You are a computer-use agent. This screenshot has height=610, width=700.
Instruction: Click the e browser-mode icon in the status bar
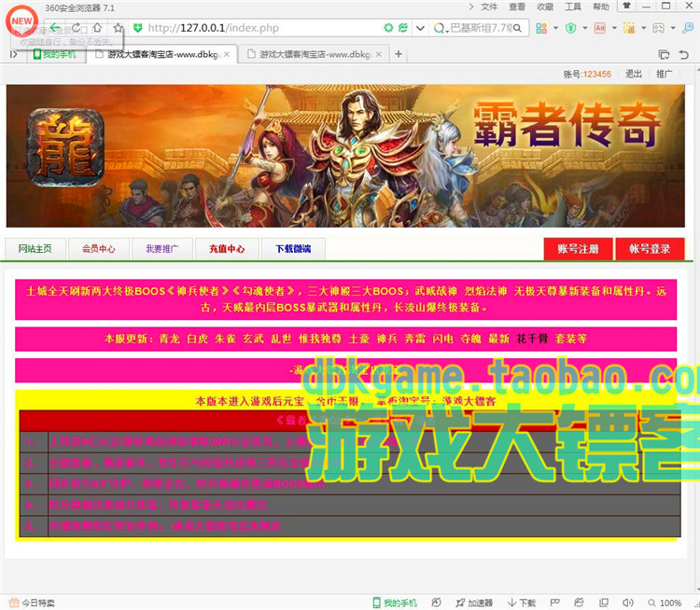[x=579, y=603]
